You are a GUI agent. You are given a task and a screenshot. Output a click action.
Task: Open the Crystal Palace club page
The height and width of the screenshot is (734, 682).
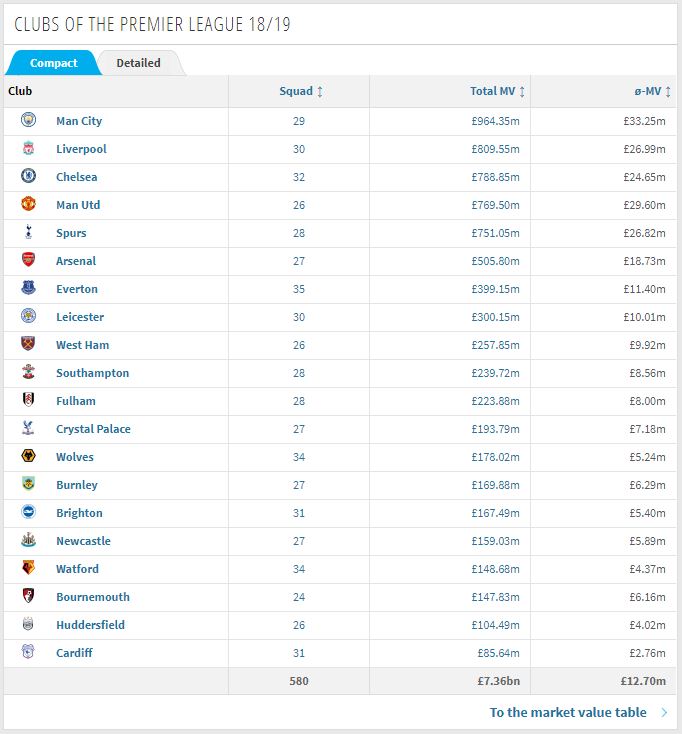(93, 429)
